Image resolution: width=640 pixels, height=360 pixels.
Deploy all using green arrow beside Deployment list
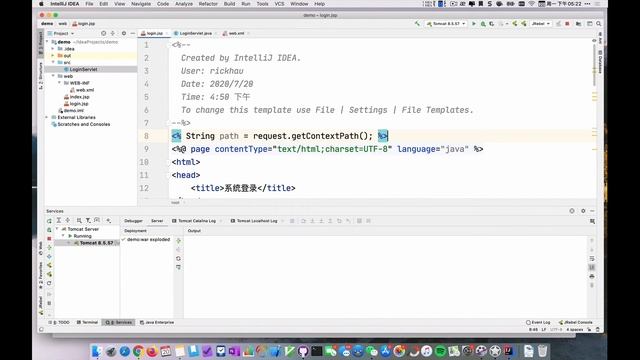click(178, 240)
